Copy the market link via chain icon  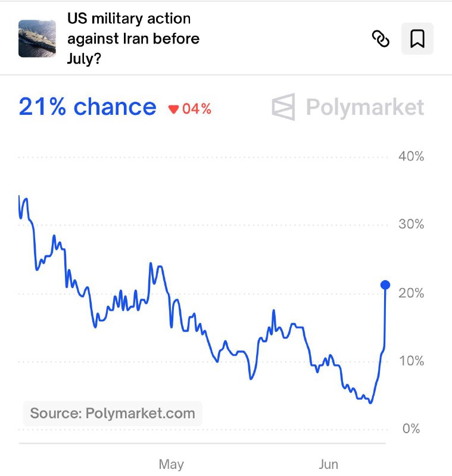click(x=381, y=39)
